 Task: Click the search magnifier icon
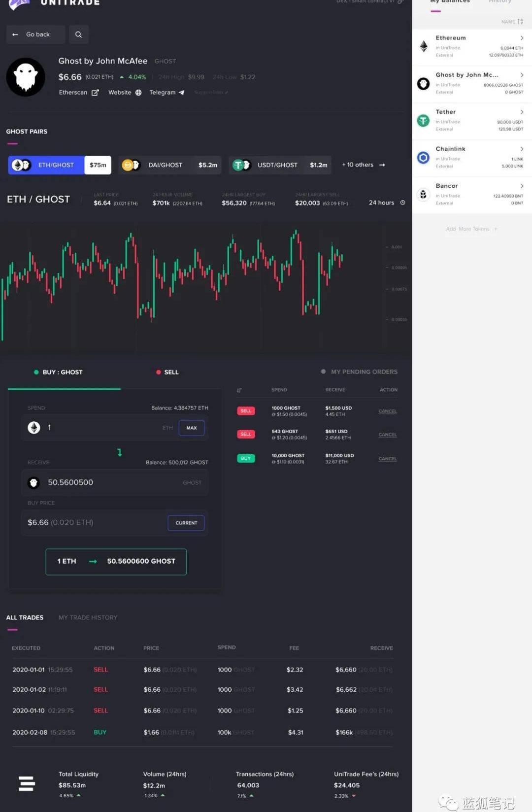click(78, 34)
